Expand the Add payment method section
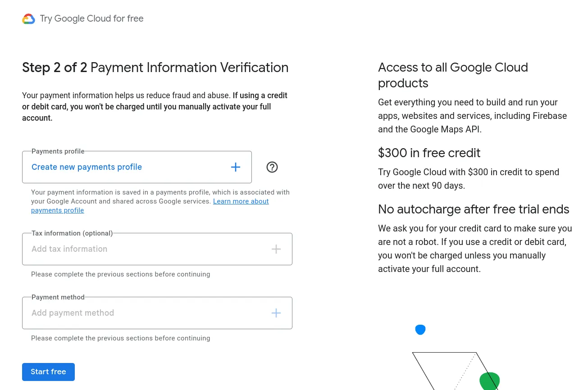The height and width of the screenshot is (390, 588). pyautogui.click(x=157, y=313)
